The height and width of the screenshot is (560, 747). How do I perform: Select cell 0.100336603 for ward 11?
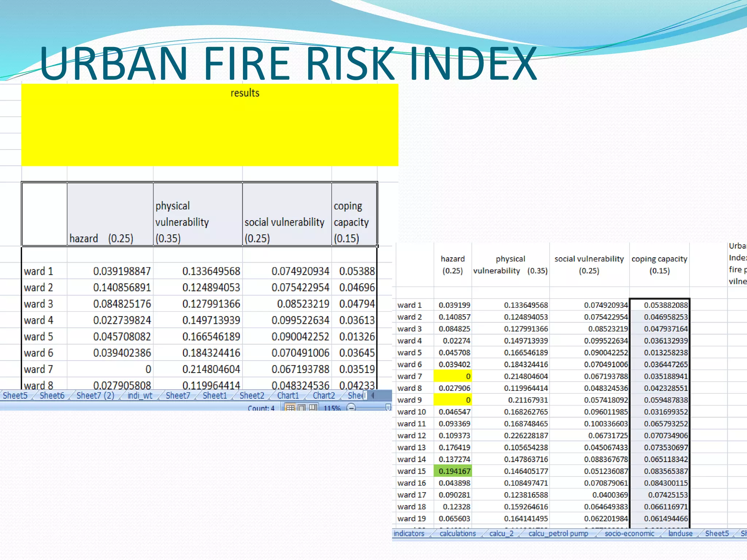(589, 424)
